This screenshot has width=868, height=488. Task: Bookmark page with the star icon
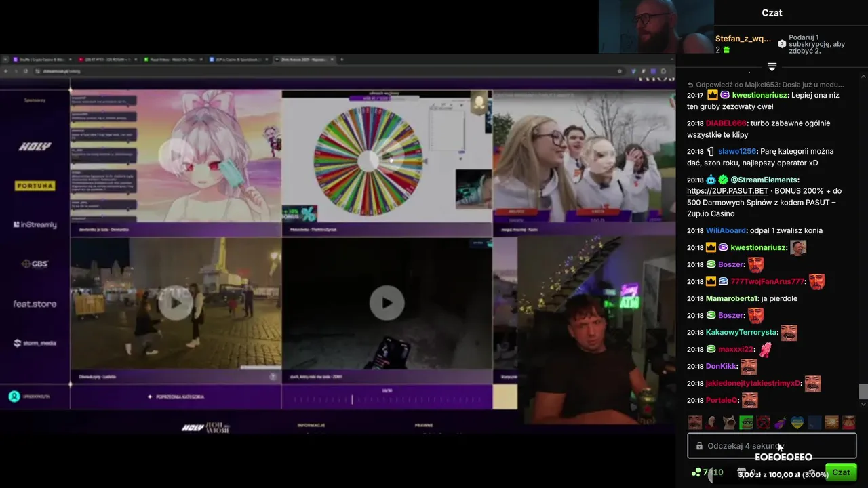pos(619,70)
